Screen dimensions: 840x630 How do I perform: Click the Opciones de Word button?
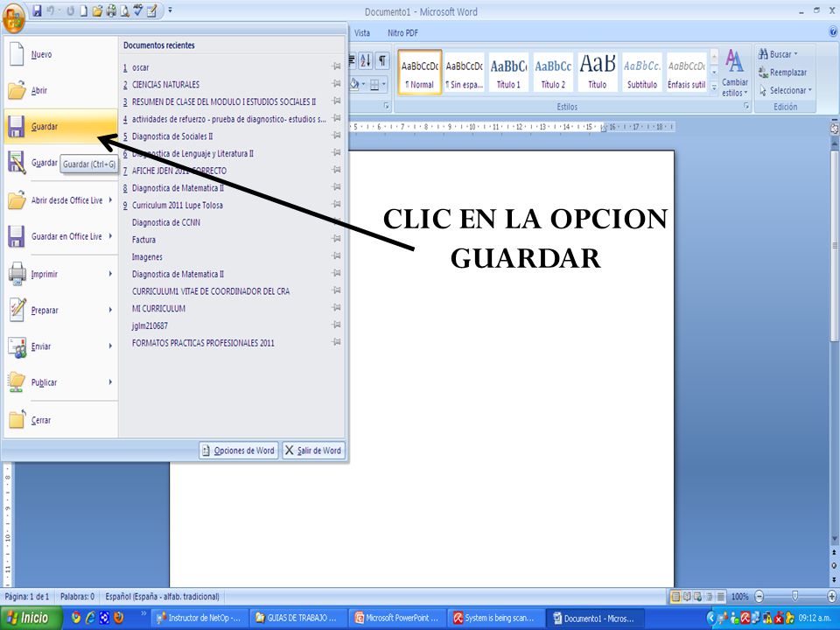[x=239, y=451]
